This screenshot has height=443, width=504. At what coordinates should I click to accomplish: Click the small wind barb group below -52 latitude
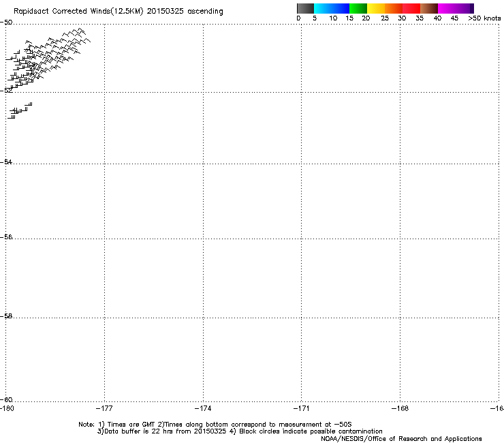click(x=20, y=110)
